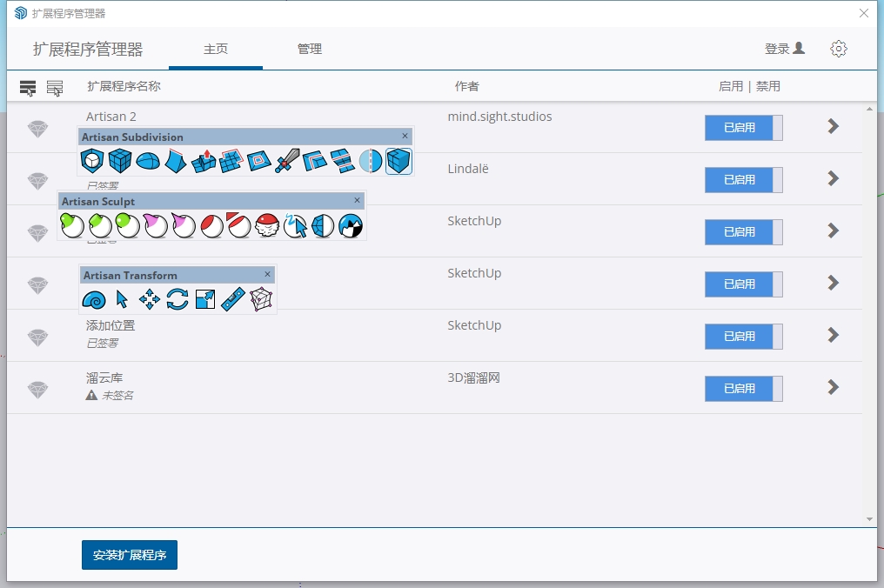
Task: Select the Extrude tool with red up arrow
Action: click(204, 161)
